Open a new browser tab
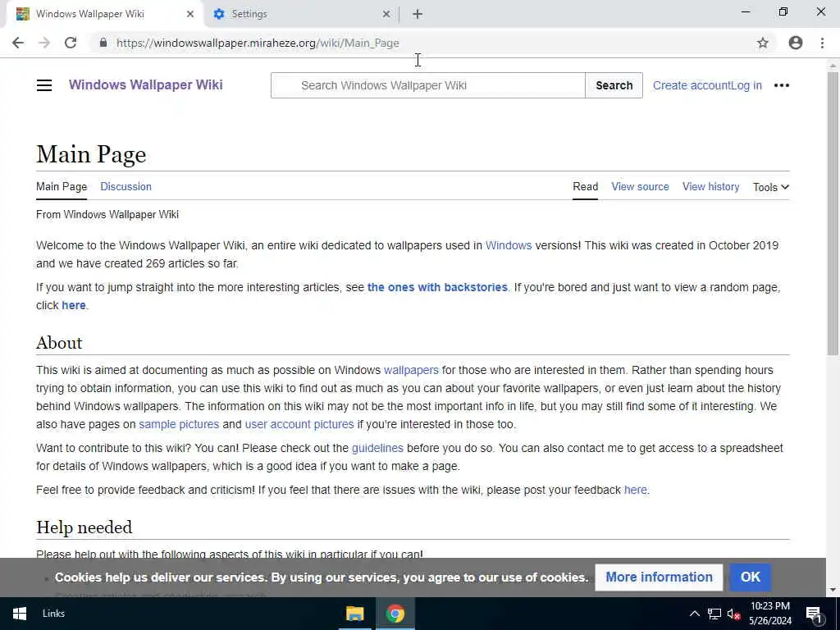840x630 pixels. (x=418, y=15)
